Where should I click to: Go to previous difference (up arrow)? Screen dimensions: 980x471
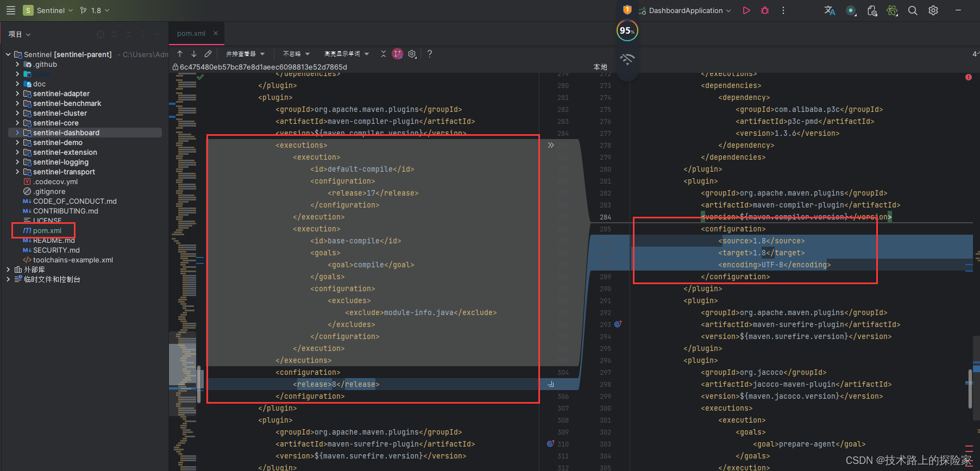coord(180,54)
